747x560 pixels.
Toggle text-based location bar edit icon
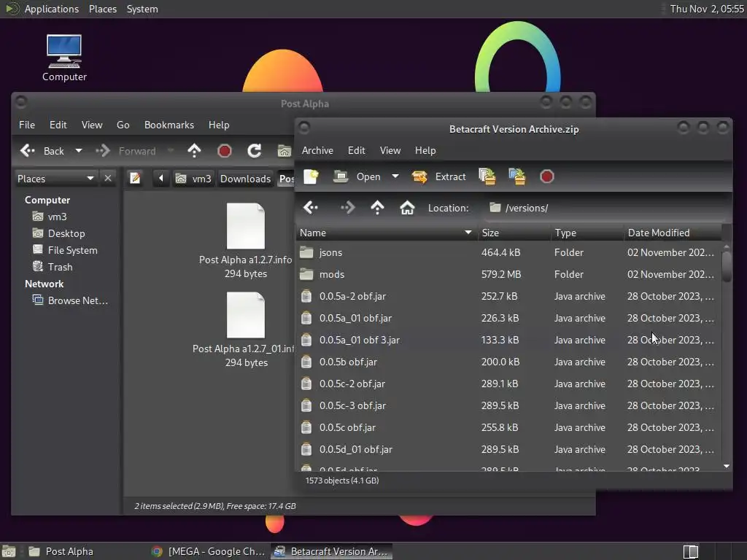(x=135, y=179)
